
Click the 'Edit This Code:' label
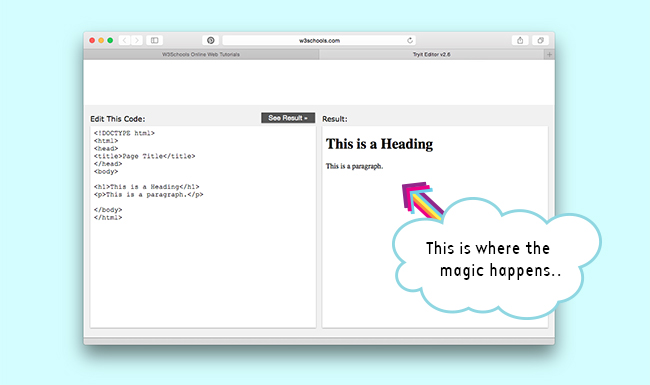pos(118,119)
